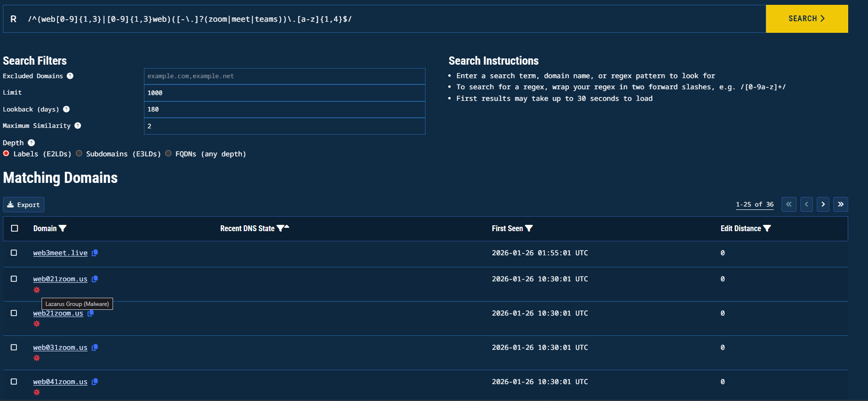Click the help icon next to Maximum Similarity
The image size is (868, 401).
tap(78, 125)
